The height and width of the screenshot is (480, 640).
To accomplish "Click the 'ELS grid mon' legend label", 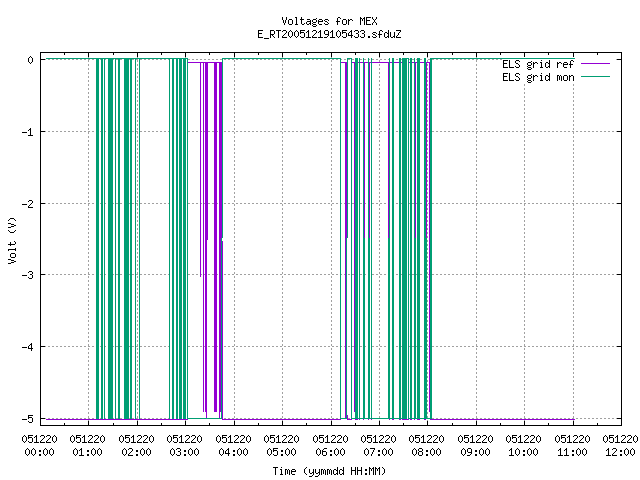I will [x=538, y=77].
